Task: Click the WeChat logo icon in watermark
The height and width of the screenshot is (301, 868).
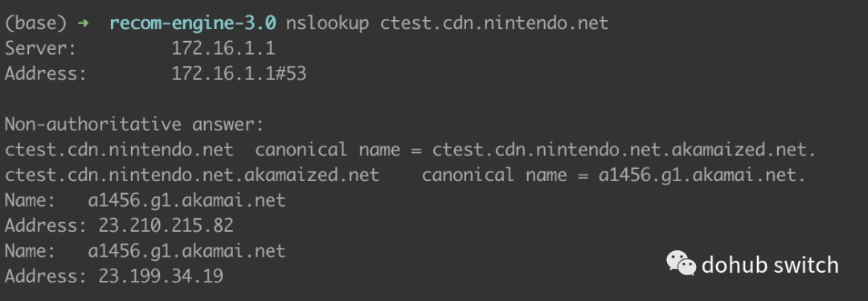Action: coord(681,263)
